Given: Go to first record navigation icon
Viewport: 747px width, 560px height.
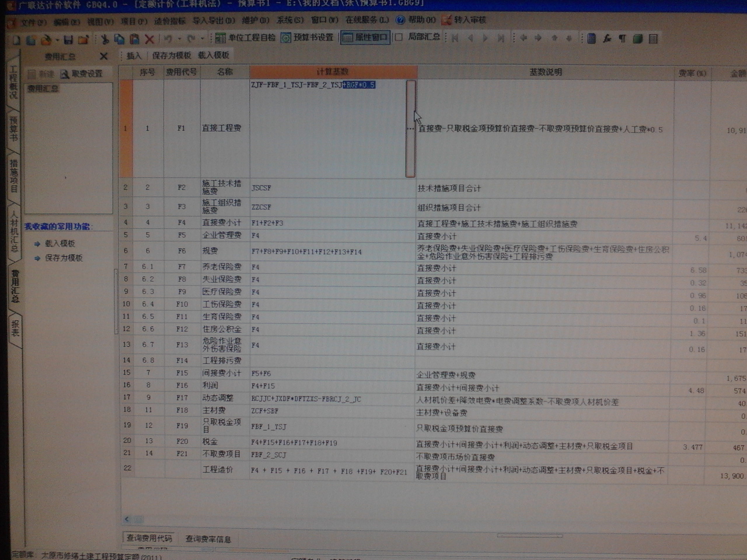Looking at the screenshot, I should point(455,38).
